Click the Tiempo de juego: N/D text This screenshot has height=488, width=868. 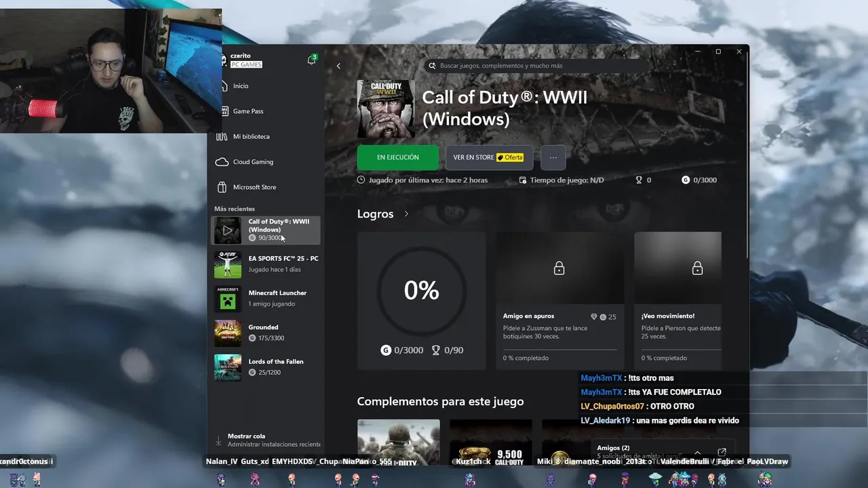pos(567,180)
